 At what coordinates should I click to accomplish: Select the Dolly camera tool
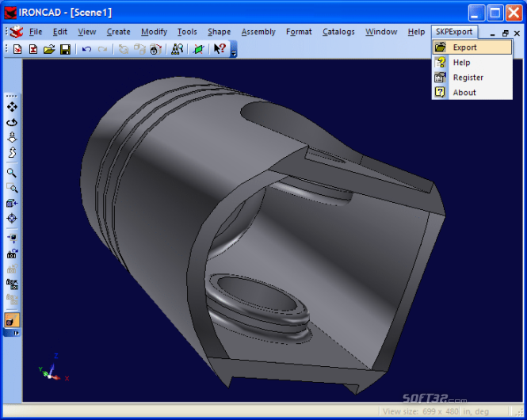pos(12,137)
